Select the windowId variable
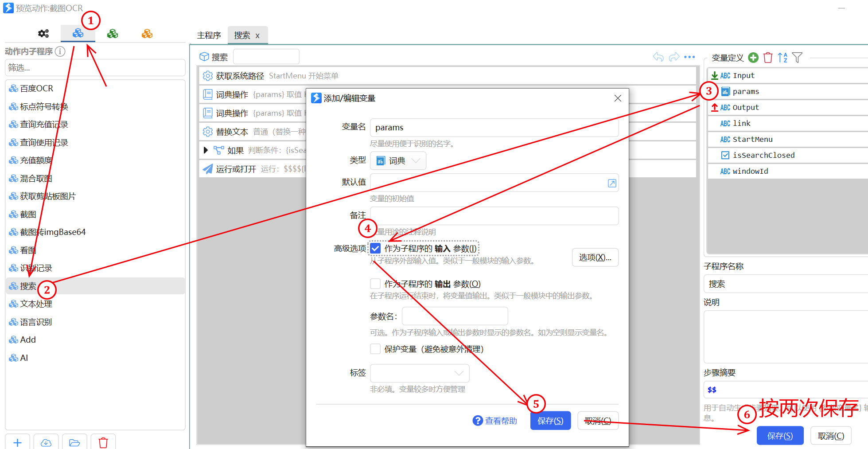This screenshot has width=868, height=449. pyautogui.click(x=788, y=171)
